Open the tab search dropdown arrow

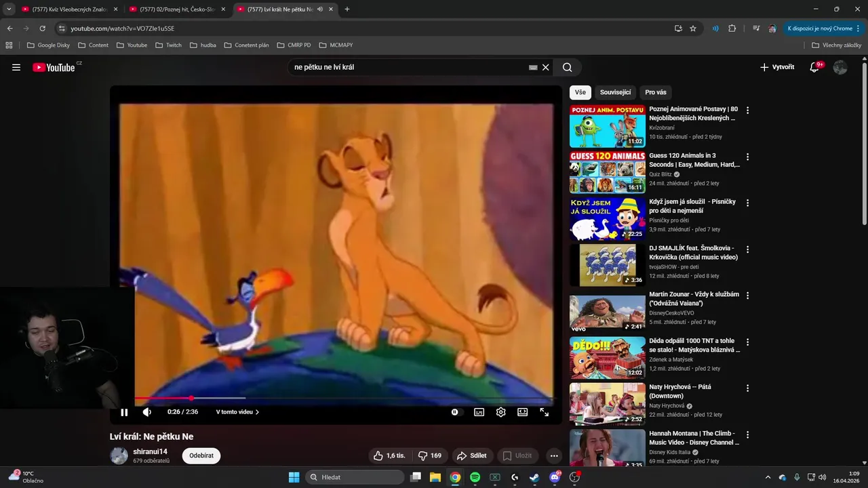pos(8,9)
